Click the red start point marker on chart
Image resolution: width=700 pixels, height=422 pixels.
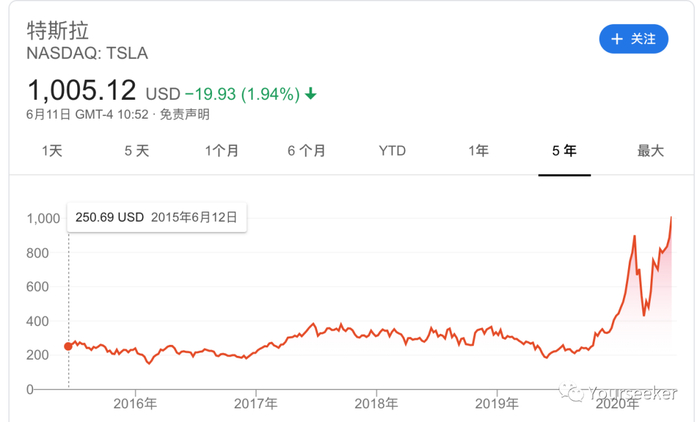click(68, 346)
